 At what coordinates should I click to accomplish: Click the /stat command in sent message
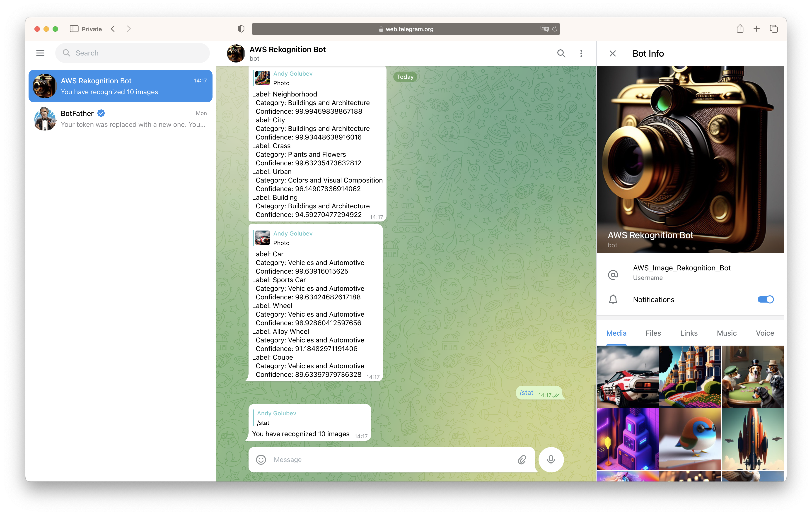click(526, 393)
